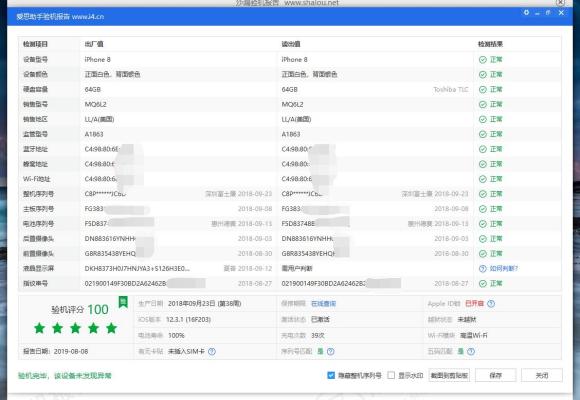Click the '用户判断' text in the 液晶显示屏 row
The width and height of the screenshot is (580, 400).
[x=297, y=269]
